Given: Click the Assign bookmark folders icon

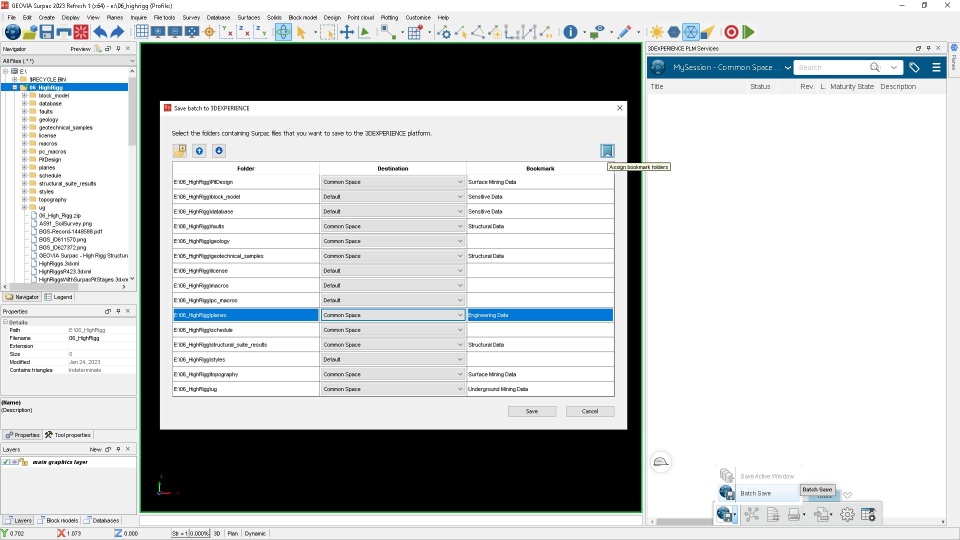Looking at the screenshot, I should coord(607,151).
